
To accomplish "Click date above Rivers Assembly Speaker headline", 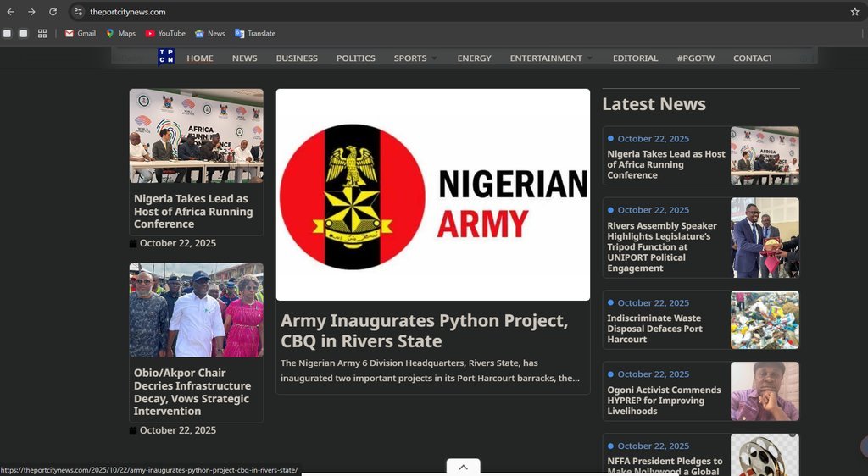I will [654, 210].
